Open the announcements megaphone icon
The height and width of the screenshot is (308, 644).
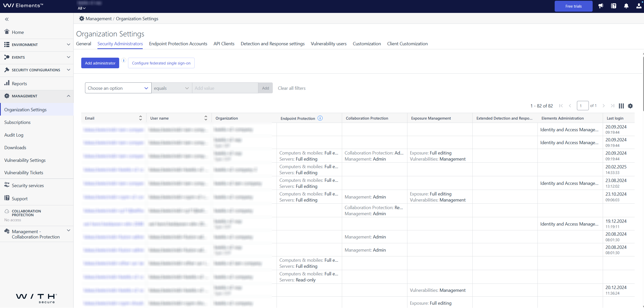[x=601, y=6]
